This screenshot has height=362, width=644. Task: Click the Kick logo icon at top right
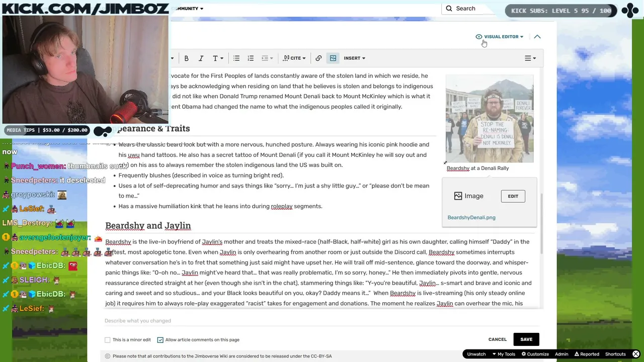point(630,10)
